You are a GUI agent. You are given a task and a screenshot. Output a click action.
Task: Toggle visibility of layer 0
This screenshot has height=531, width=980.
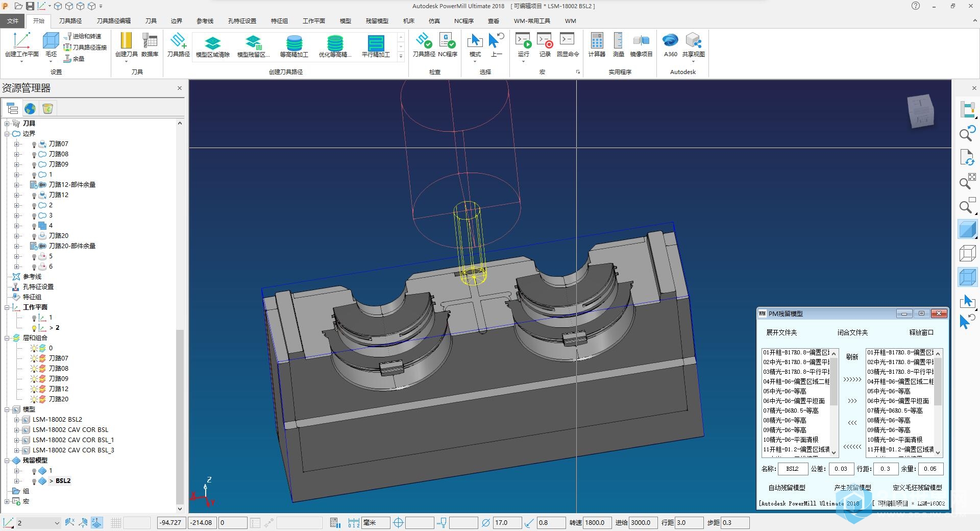coord(34,348)
